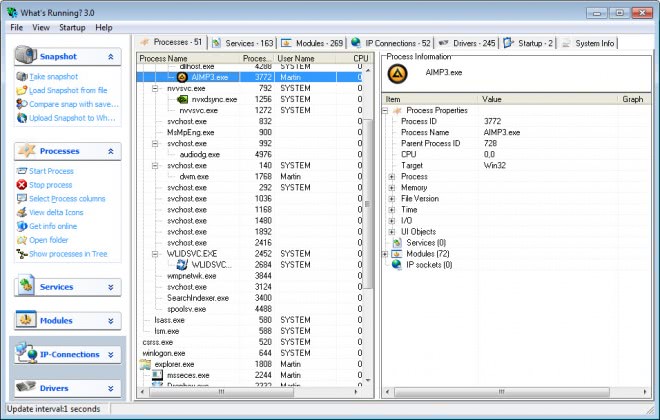Screen dimensions: 660x420
Task: Click the red Stop process icon
Action: tap(22, 185)
